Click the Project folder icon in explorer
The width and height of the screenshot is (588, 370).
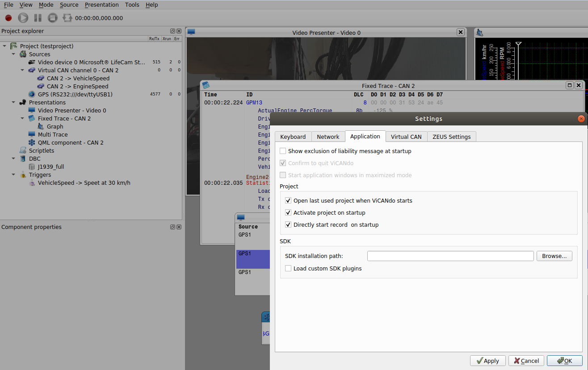tap(15, 46)
